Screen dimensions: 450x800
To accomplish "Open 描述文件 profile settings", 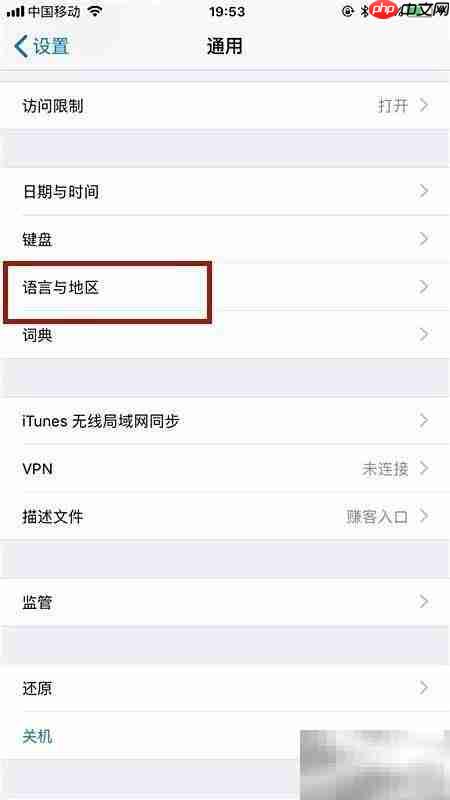I will pyautogui.click(x=225, y=516).
